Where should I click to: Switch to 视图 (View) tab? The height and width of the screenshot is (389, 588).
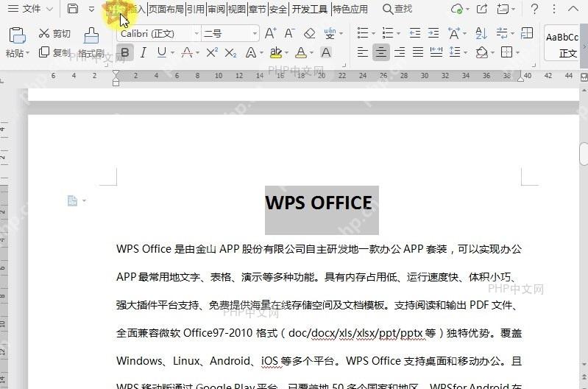coord(237,9)
